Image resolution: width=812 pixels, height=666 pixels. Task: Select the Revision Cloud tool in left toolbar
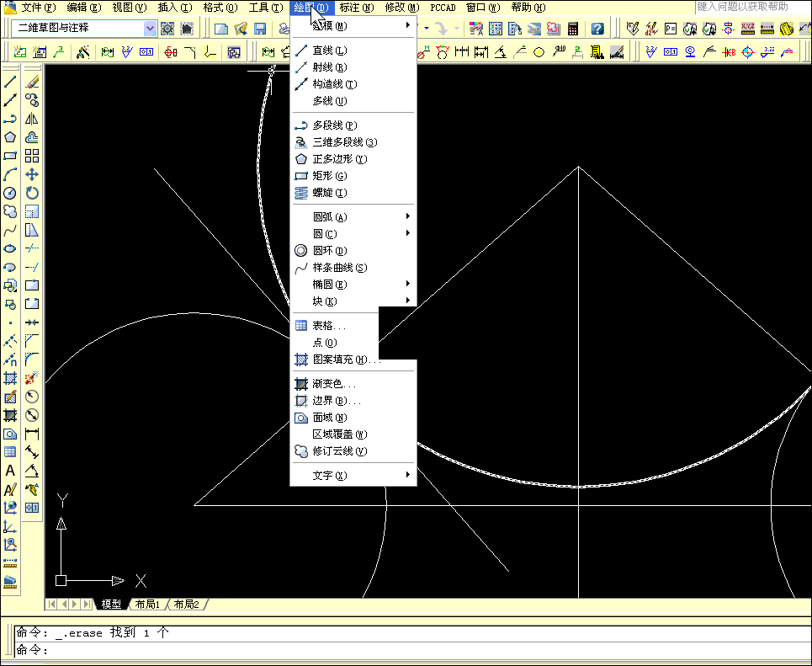10,211
